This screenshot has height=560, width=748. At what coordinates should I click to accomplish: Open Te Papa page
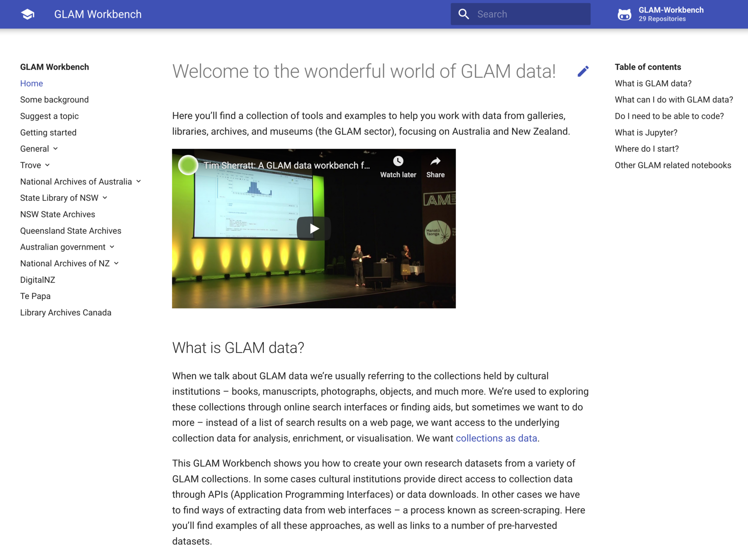point(35,296)
